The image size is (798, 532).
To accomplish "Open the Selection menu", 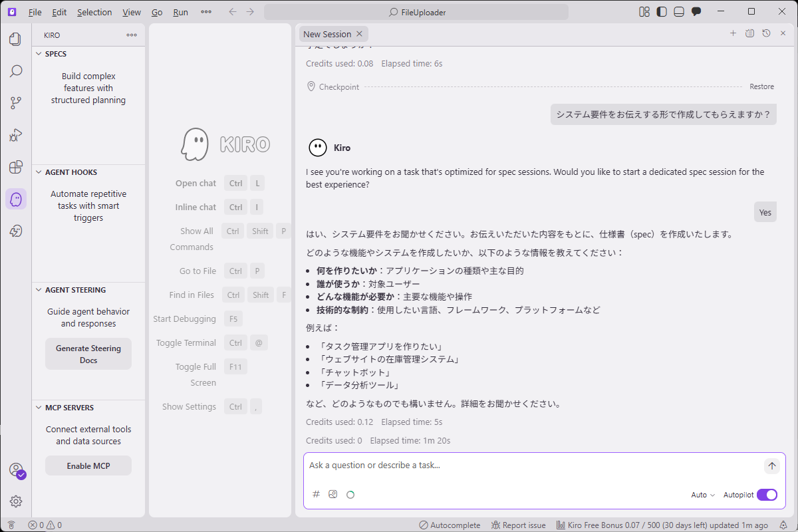I will click(94, 12).
